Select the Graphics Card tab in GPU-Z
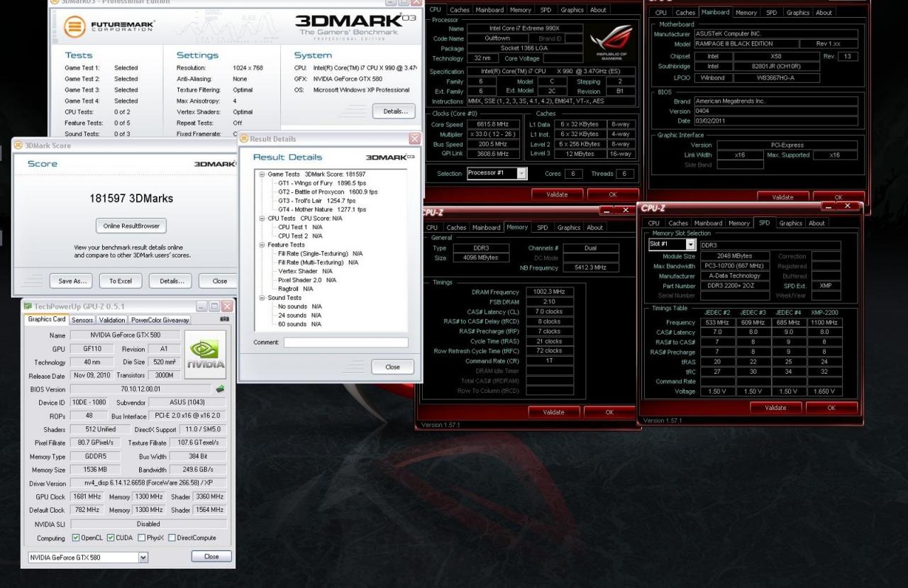Viewport: 908px width, 588px height. click(47, 319)
